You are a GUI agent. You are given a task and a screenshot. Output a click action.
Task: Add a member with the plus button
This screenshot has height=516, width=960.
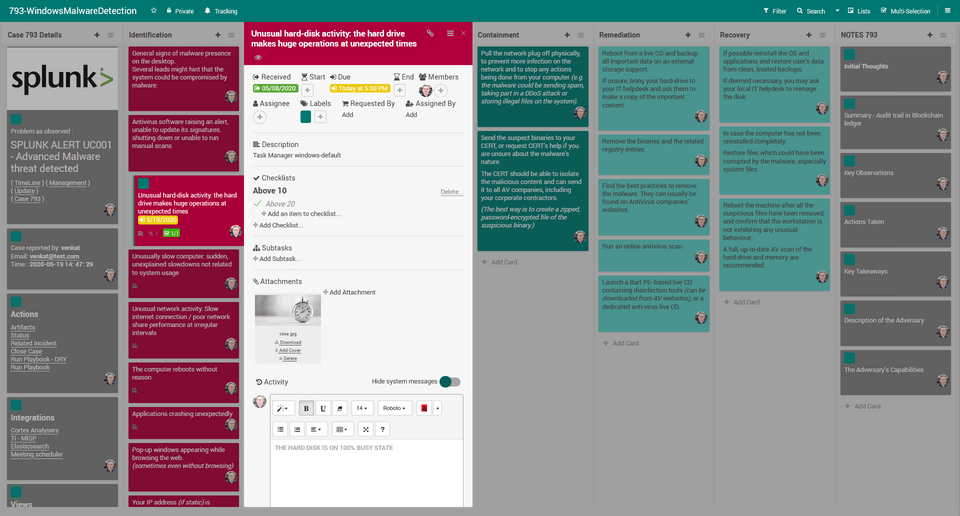440,91
